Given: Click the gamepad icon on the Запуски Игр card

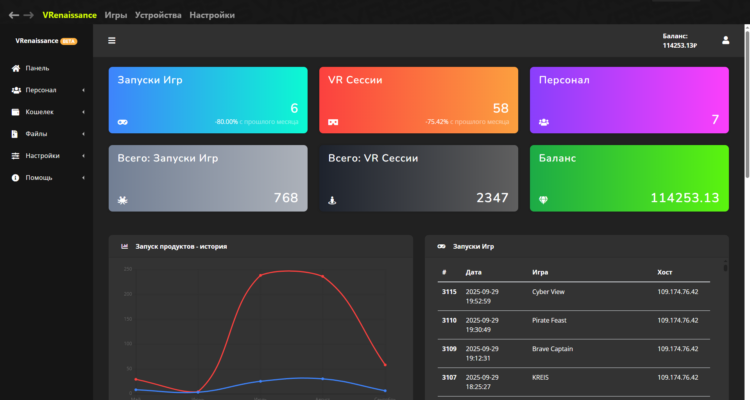Looking at the screenshot, I should pyautogui.click(x=122, y=122).
